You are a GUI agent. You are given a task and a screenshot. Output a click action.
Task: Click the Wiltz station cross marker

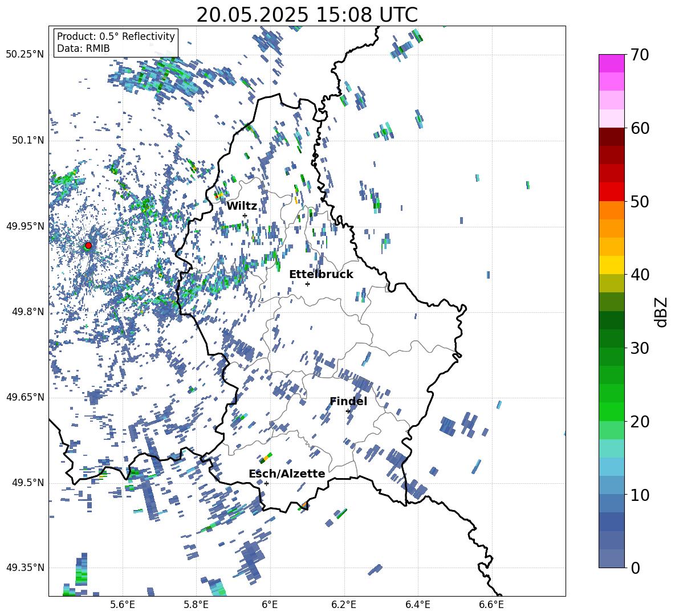tap(245, 215)
